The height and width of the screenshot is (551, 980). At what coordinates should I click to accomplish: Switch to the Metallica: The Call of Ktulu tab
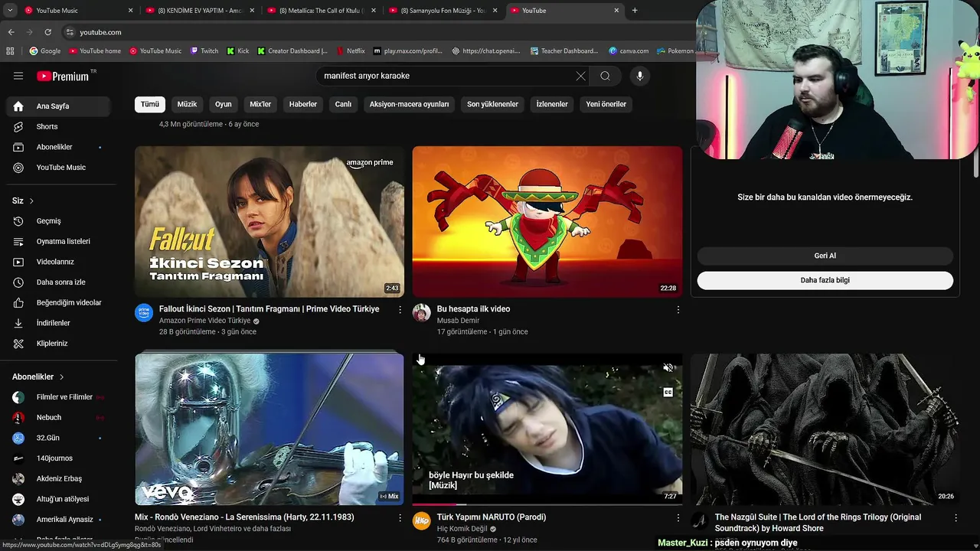pos(322,11)
